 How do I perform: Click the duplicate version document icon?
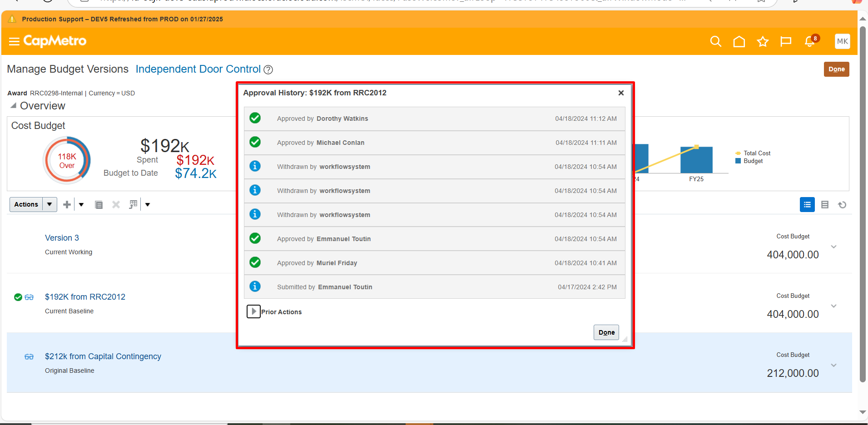[x=99, y=205]
